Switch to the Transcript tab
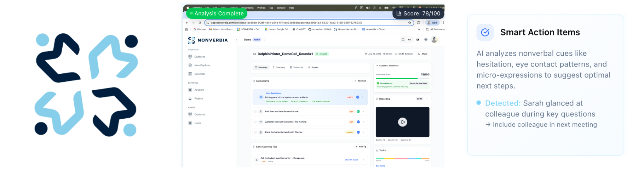 pyautogui.click(x=297, y=67)
